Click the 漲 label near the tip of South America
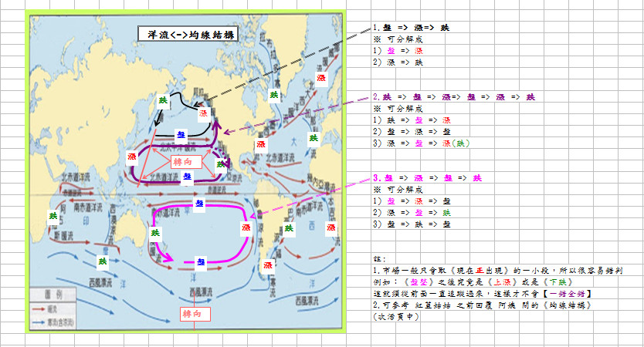This screenshot has height=347, width=644. [x=268, y=265]
